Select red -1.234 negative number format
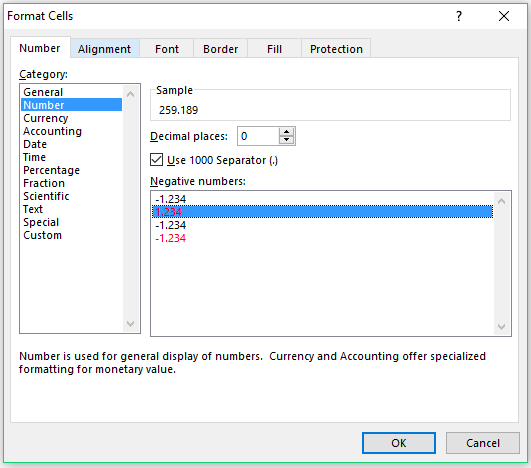Image resolution: width=531 pixels, height=468 pixels. click(170, 238)
